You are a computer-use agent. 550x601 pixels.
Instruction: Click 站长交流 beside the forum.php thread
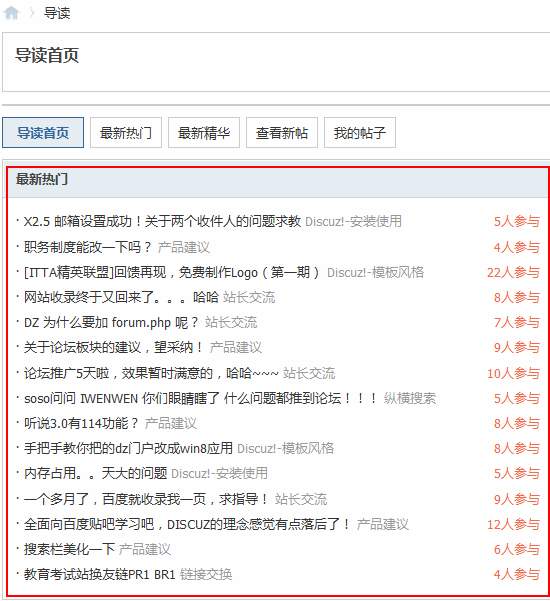click(231, 322)
